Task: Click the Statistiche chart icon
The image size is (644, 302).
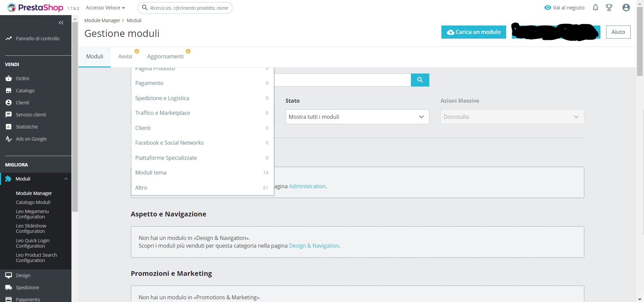Action: pos(9,127)
